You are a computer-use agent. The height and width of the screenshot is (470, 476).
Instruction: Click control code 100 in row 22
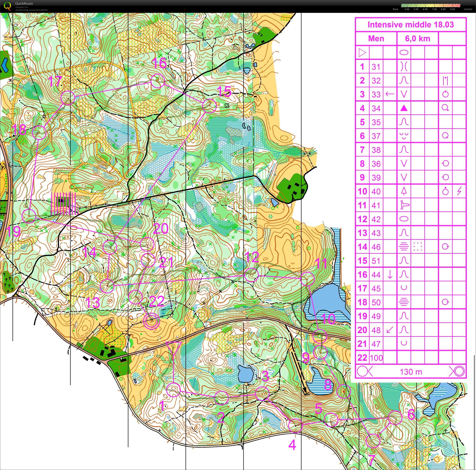(376, 358)
